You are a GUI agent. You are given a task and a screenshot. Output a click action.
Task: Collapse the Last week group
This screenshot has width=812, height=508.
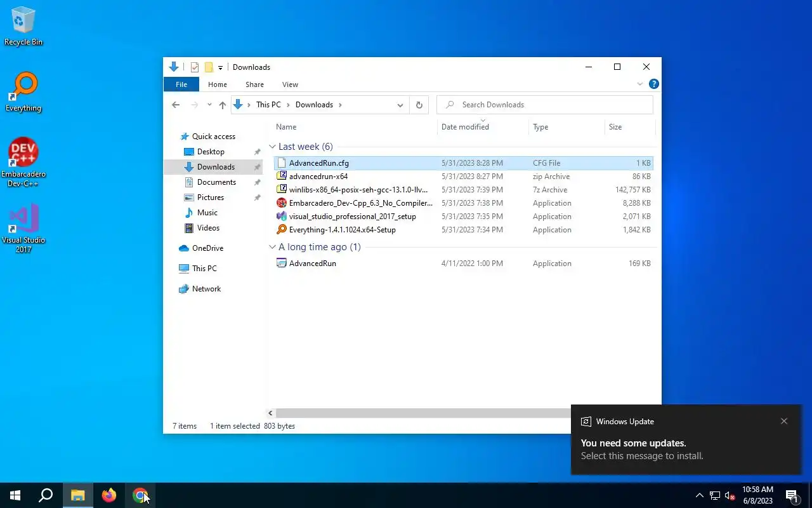[x=272, y=147]
